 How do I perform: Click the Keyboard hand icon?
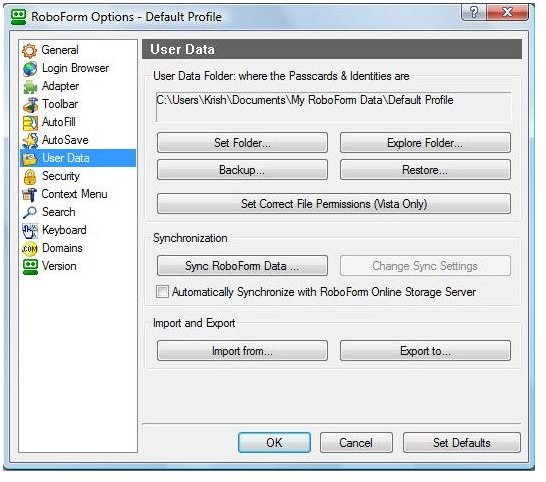coord(30,231)
